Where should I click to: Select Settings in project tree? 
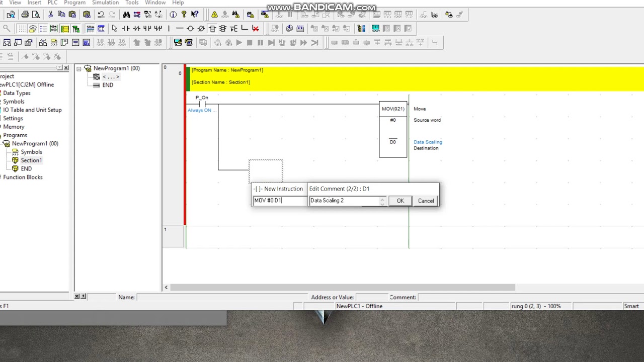coord(13,118)
